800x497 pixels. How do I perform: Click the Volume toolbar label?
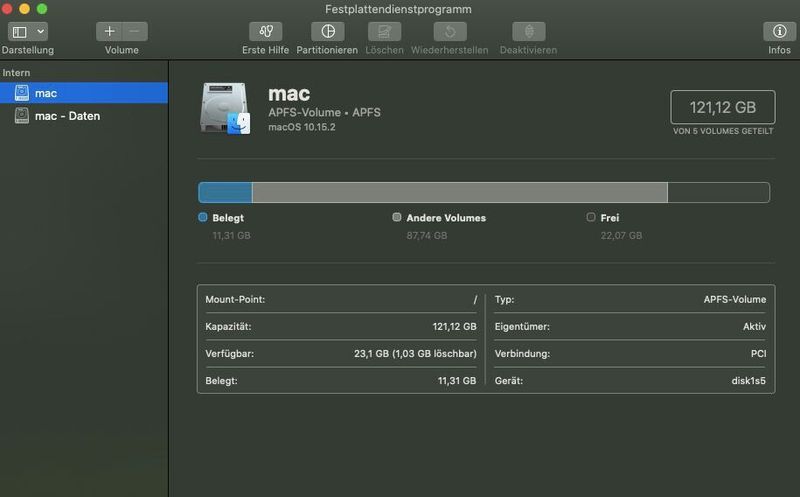pyautogui.click(x=121, y=50)
